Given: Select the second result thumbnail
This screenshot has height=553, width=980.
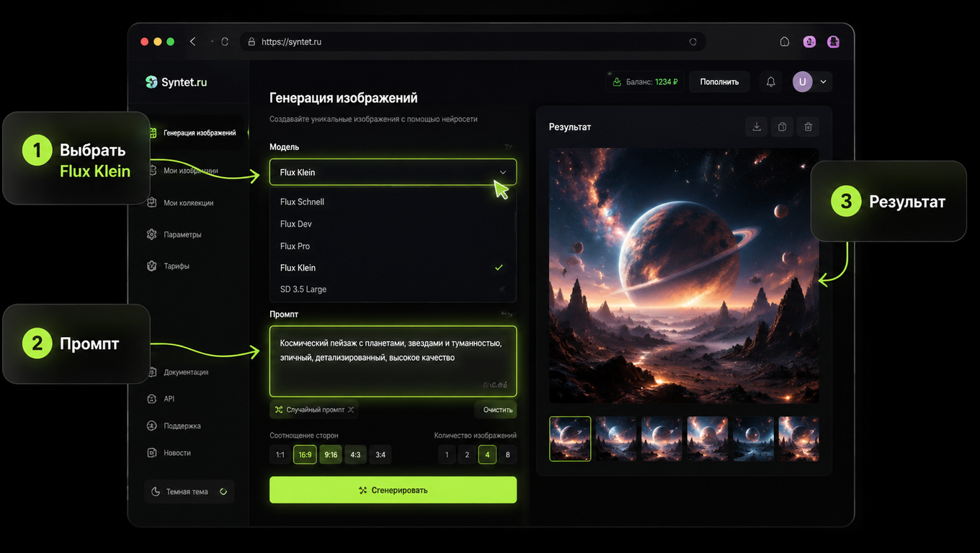Looking at the screenshot, I should click(x=615, y=439).
